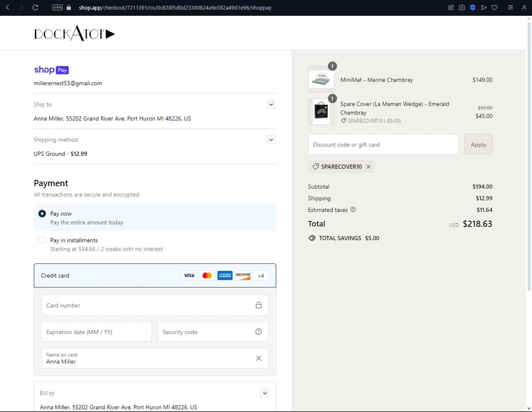Click the SPARECOVER10 discount tag
This screenshot has width=532, height=412.
coord(342,167)
